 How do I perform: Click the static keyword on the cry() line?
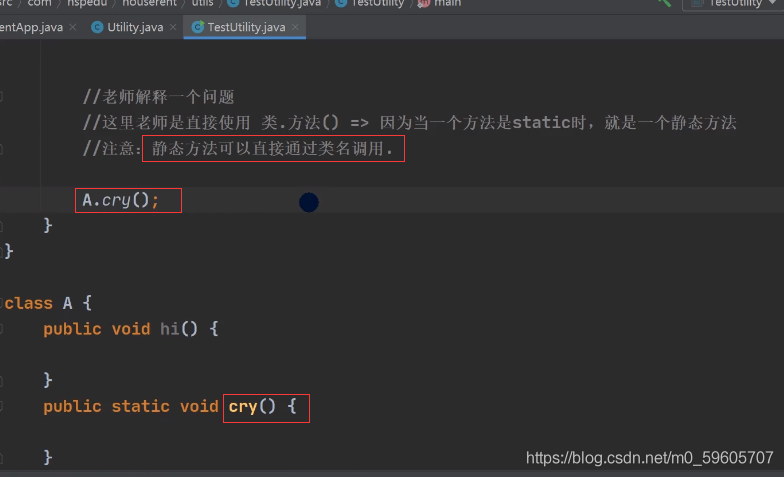tap(140, 406)
